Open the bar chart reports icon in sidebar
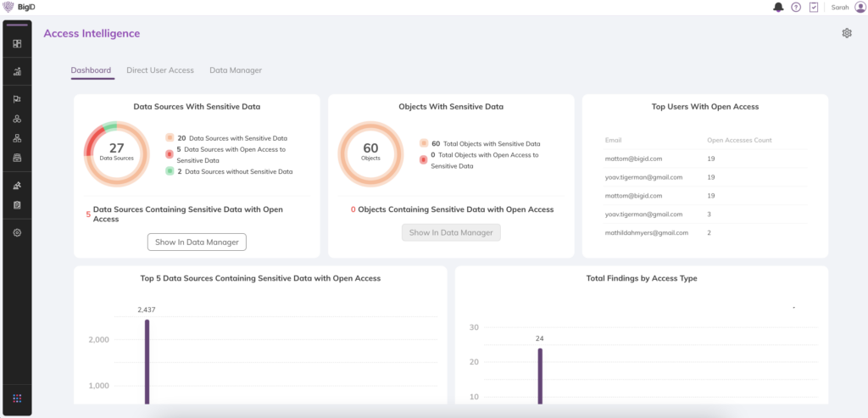868x418 pixels. tap(17, 71)
